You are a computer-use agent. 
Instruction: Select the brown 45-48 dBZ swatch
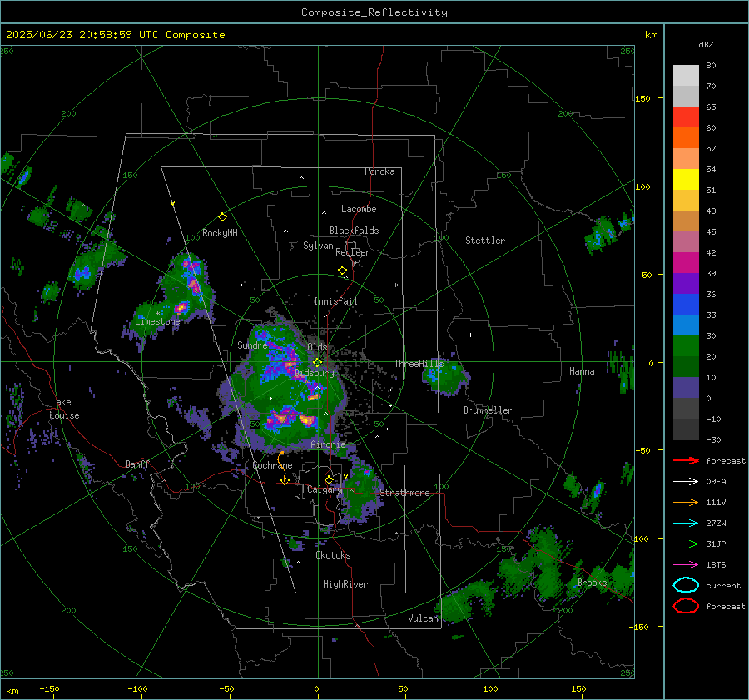[x=686, y=221]
